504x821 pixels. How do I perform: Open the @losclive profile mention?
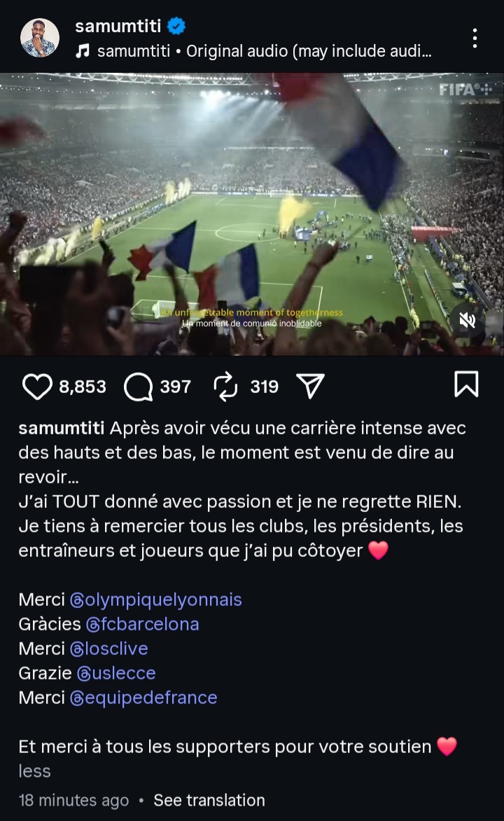108,649
